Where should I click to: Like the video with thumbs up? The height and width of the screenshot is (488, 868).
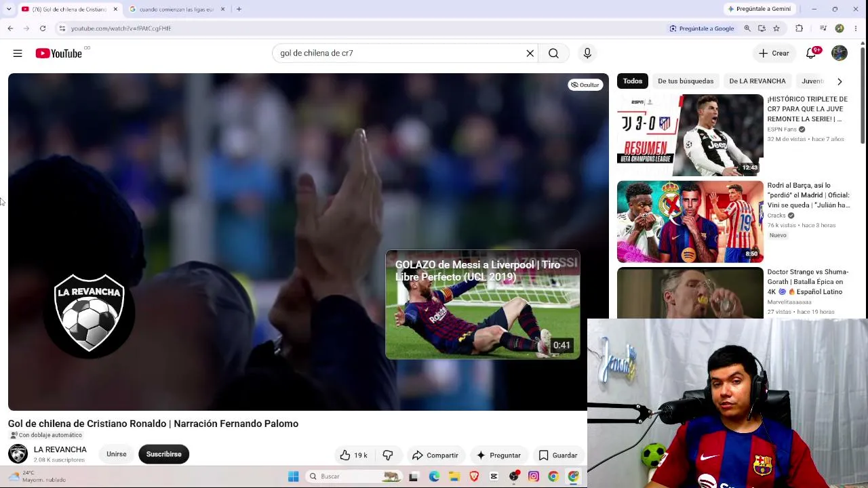click(353, 455)
